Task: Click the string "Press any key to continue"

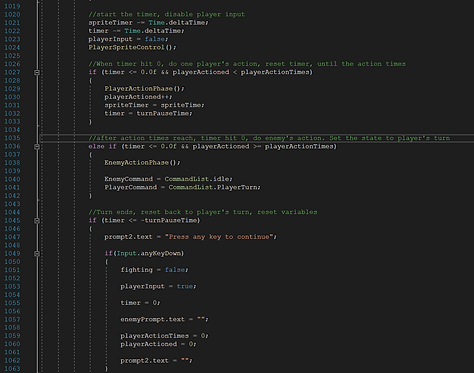Action: click(x=219, y=237)
